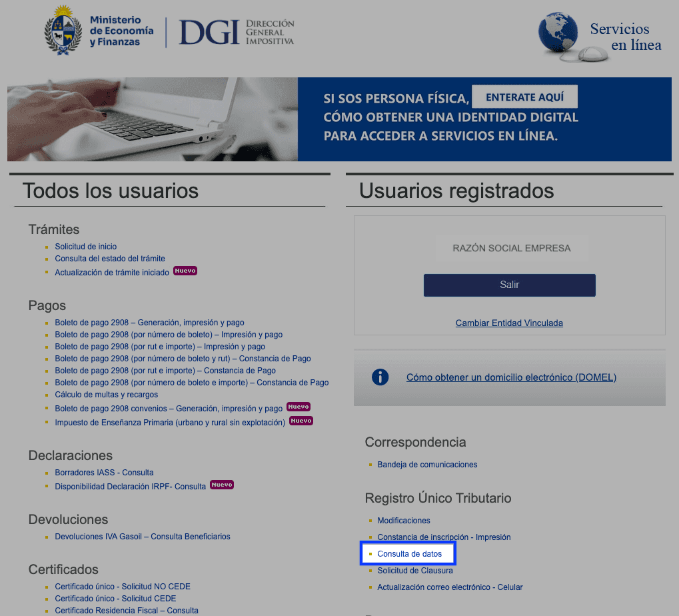This screenshot has width=679, height=616.
Task: Open Bandeja de comunicaciones
Action: (x=427, y=465)
